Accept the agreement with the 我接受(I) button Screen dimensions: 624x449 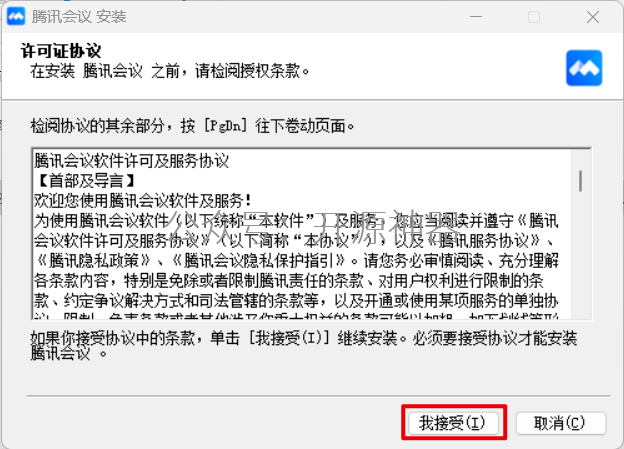(453, 423)
